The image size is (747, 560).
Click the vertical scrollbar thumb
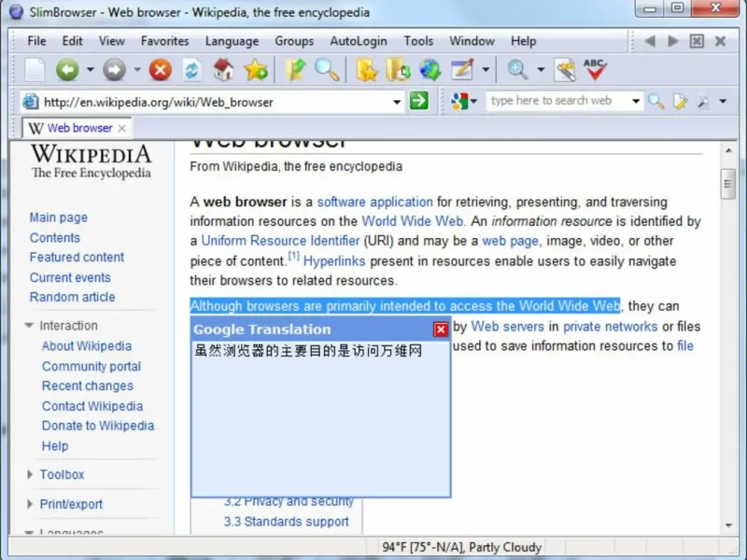pos(728,184)
